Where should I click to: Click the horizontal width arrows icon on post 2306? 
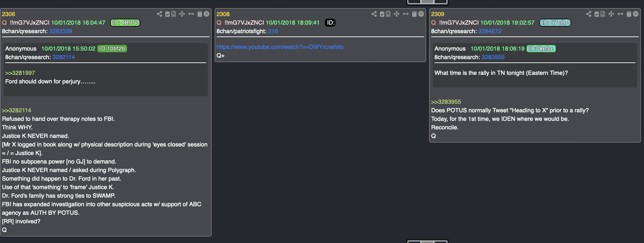pyautogui.click(x=191, y=14)
